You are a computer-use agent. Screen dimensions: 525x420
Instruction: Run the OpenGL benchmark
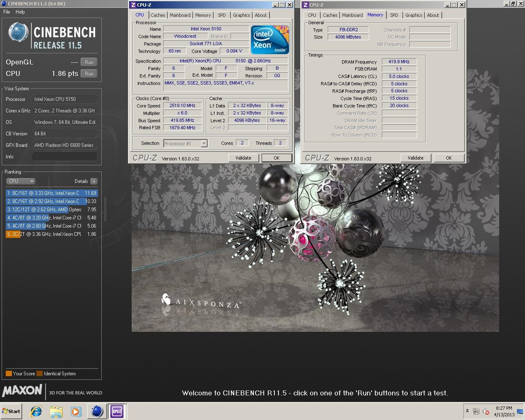[89, 62]
